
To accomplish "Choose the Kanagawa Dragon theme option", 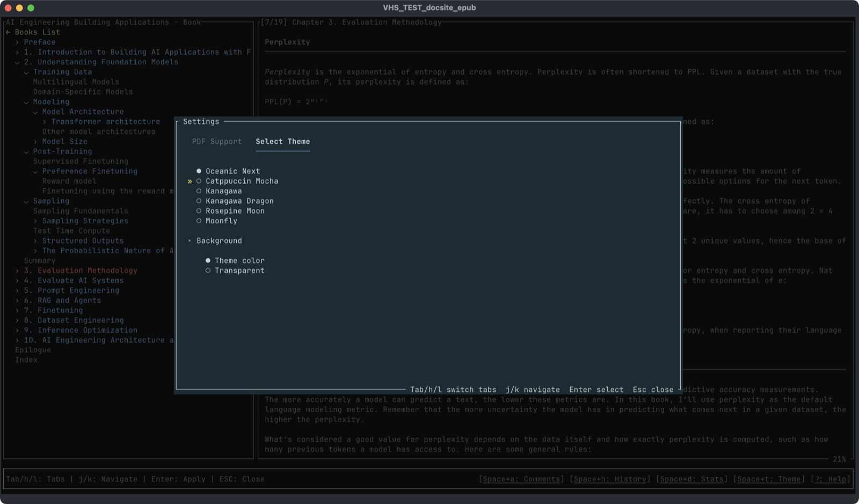I will [199, 201].
